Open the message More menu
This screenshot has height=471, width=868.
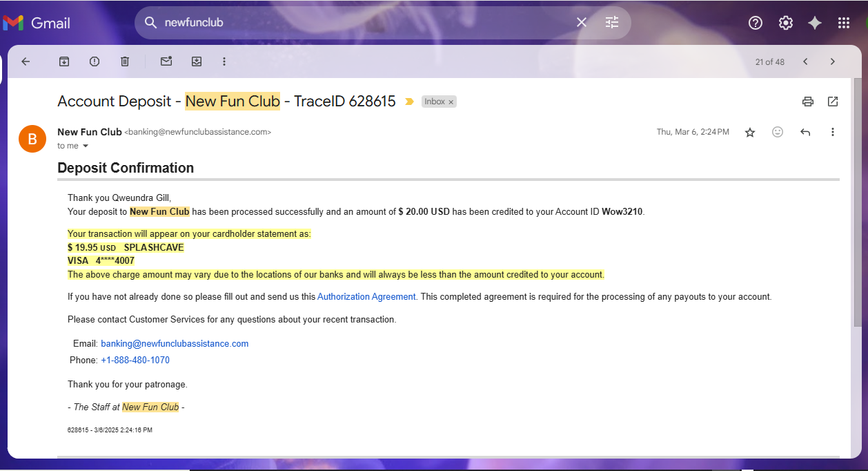[x=833, y=132]
